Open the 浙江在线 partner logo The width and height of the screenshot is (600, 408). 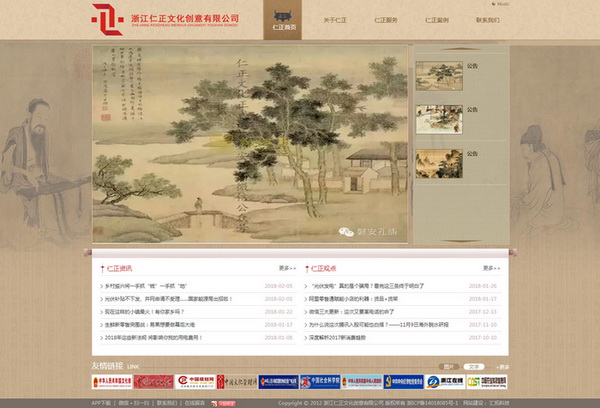point(446,381)
